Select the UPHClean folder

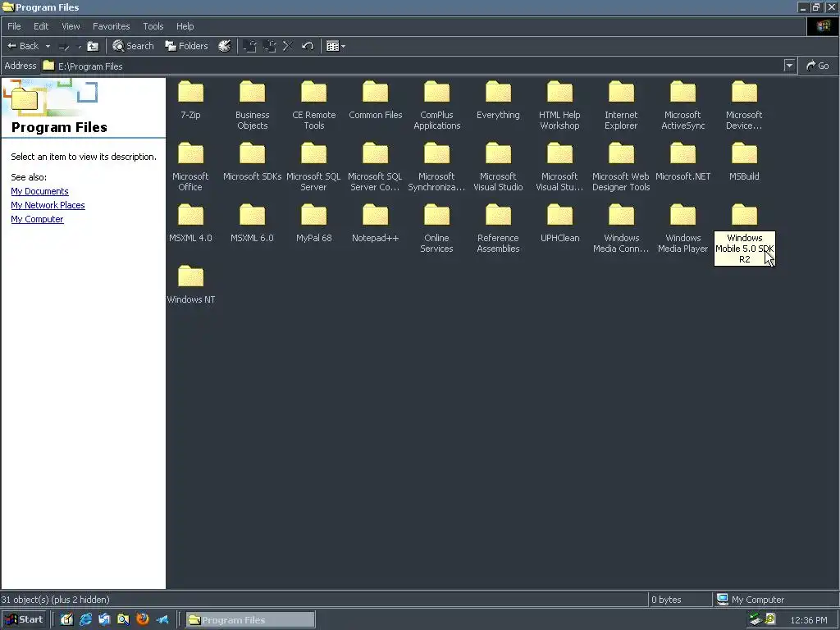coord(559,223)
